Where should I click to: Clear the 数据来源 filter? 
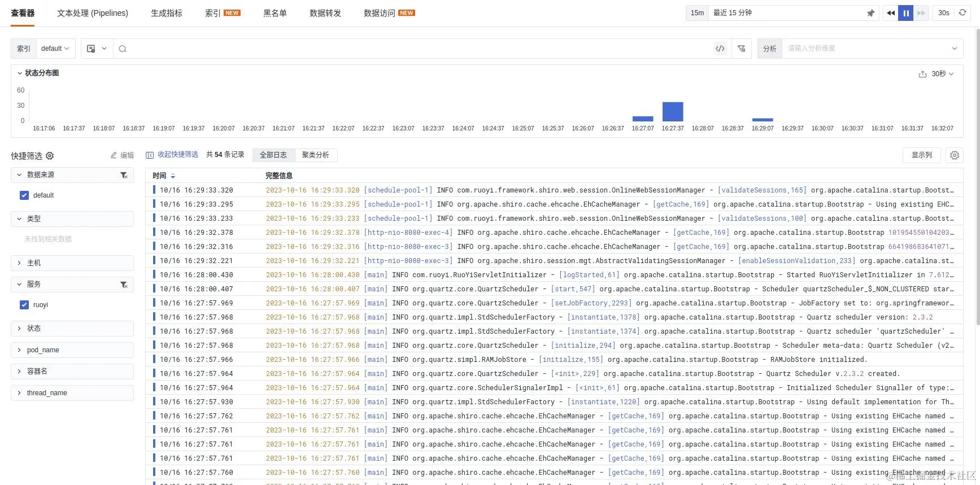coord(124,175)
